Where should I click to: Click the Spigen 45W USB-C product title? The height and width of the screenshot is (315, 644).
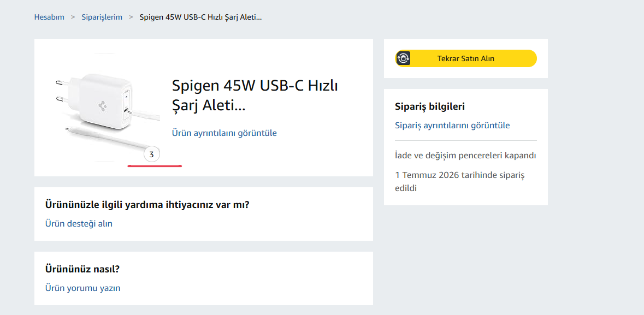point(255,96)
